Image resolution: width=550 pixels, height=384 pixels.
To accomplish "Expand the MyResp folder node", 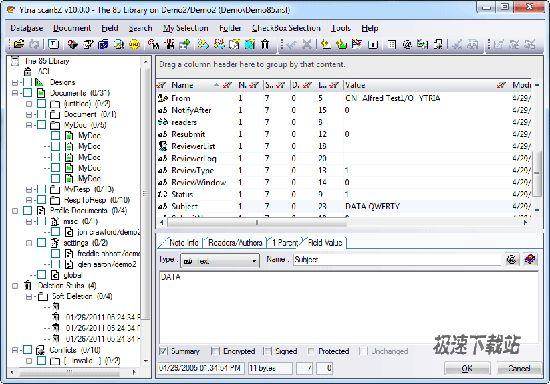I will click(29, 189).
